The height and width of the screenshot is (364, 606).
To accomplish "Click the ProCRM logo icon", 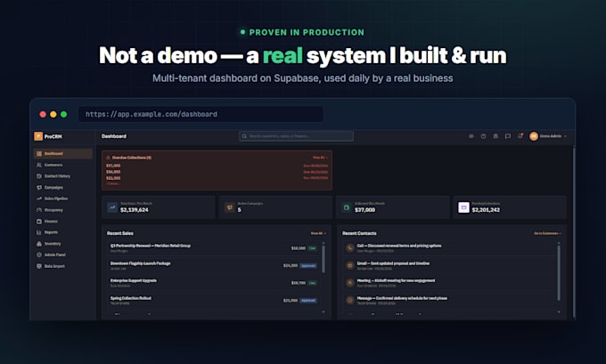I will point(38,136).
